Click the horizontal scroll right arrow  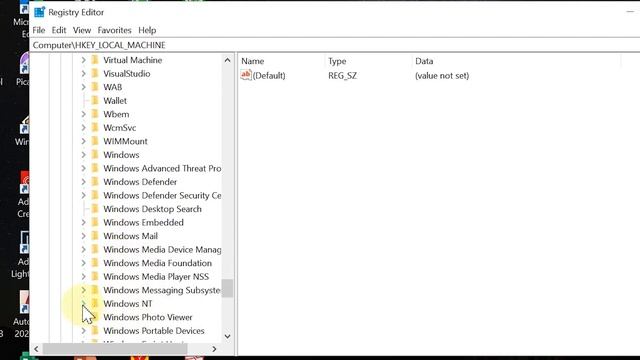214,349
